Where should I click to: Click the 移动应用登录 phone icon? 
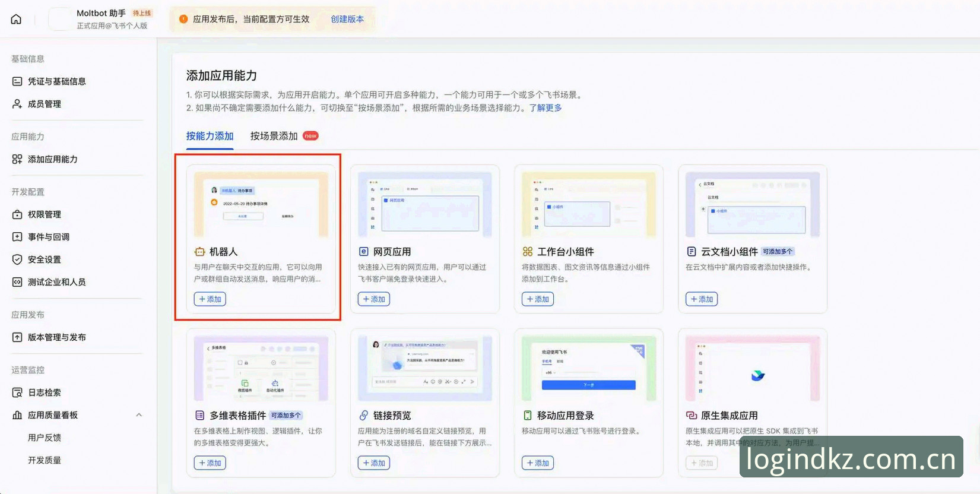pos(527,416)
